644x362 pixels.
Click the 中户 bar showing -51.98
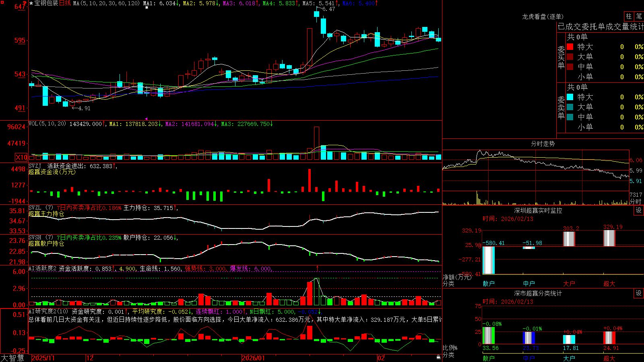click(x=529, y=248)
